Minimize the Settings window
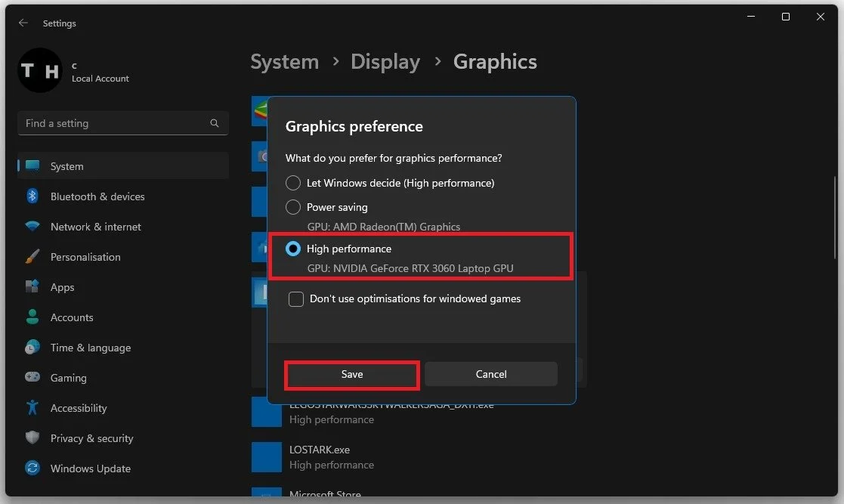Viewport: 844px width, 504px height. click(751, 17)
